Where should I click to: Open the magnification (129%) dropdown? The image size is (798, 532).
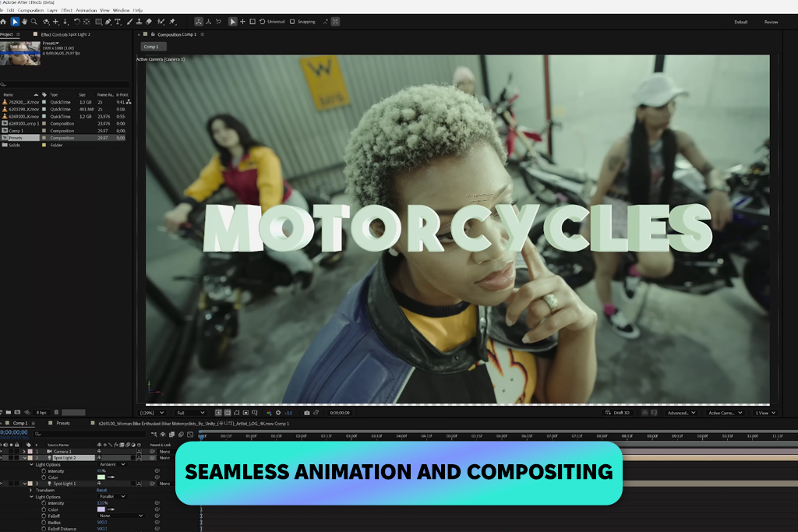[152, 413]
